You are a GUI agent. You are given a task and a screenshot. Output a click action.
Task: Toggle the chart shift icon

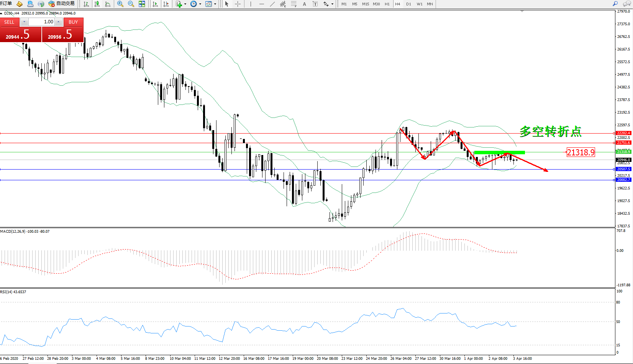pyautogui.click(x=166, y=4)
